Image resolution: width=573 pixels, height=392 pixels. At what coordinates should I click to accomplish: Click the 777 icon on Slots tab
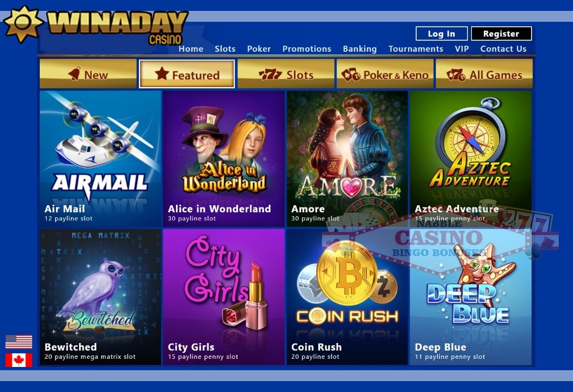click(270, 75)
